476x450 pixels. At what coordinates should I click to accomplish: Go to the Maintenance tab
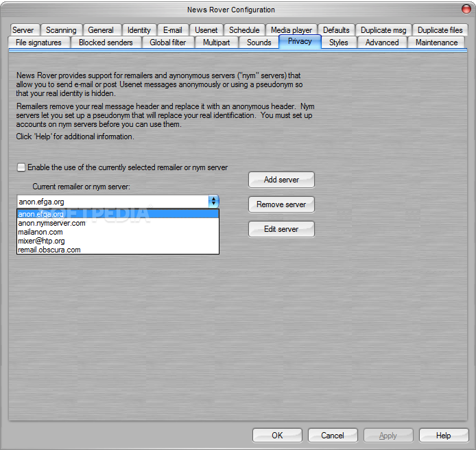pyautogui.click(x=436, y=43)
